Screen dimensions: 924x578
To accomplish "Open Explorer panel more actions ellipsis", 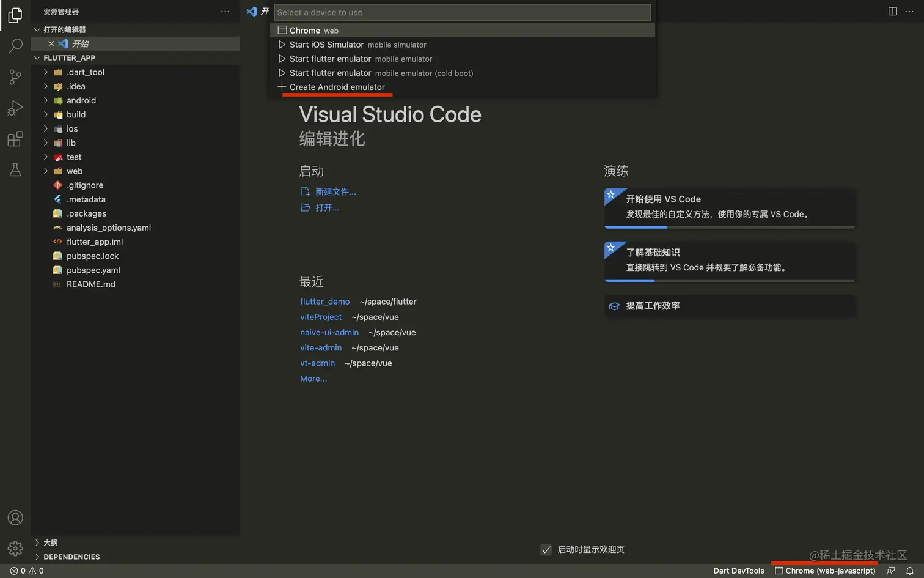I will point(226,12).
